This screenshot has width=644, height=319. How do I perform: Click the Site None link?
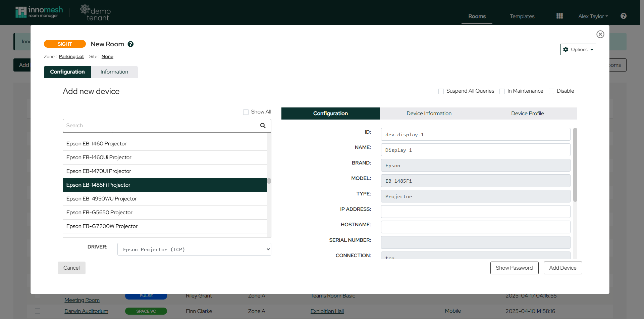pyautogui.click(x=107, y=56)
